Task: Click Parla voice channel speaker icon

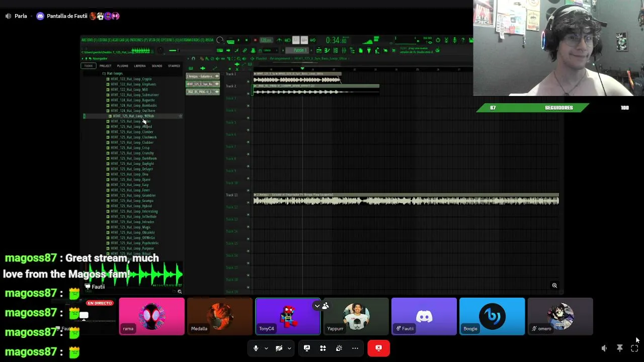Action: pos(8,16)
